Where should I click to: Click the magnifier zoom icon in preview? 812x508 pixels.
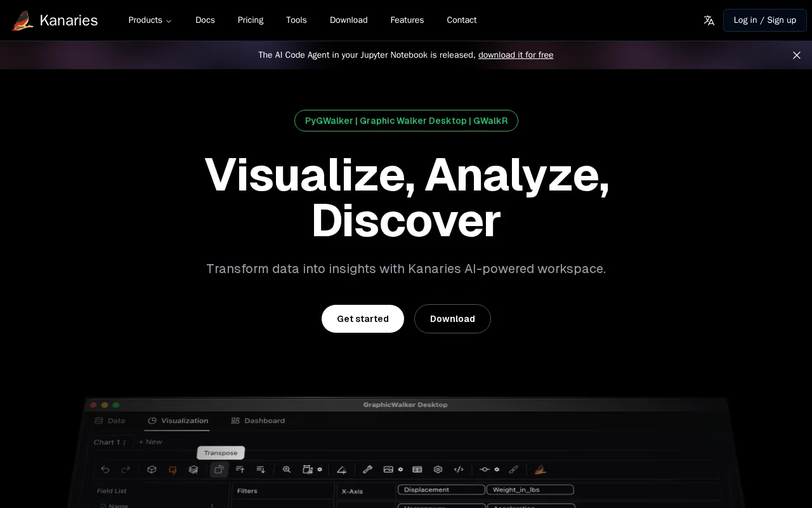click(287, 470)
